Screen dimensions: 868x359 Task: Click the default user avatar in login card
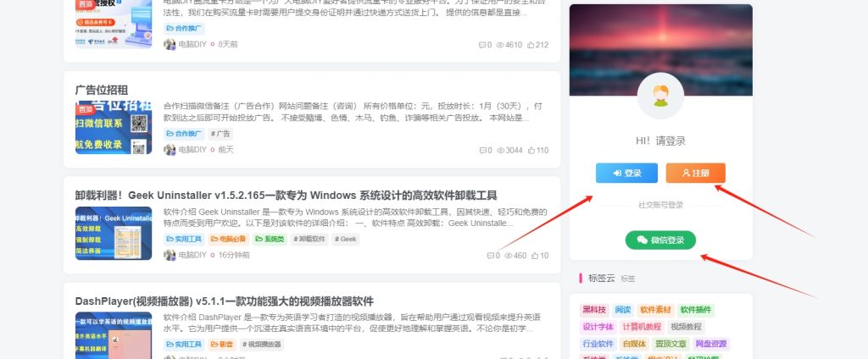click(660, 96)
